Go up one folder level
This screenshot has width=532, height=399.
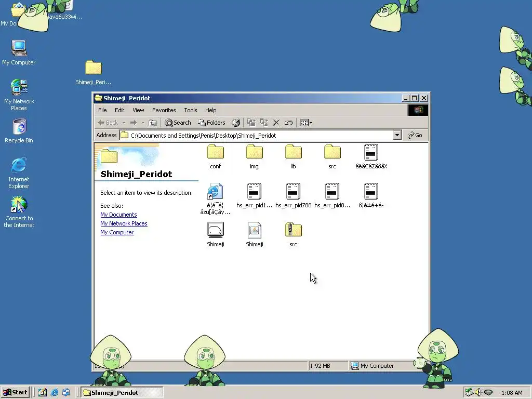(x=153, y=123)
